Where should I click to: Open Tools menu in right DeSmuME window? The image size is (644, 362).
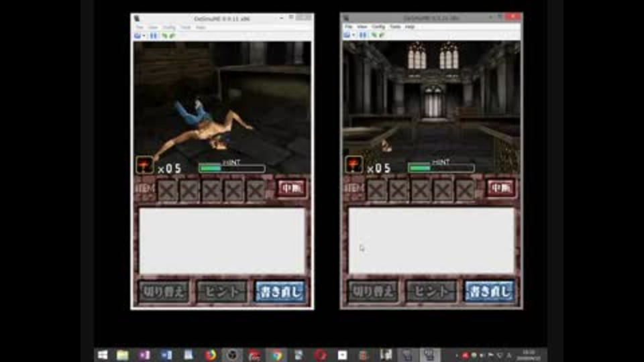tap(395, 27)
